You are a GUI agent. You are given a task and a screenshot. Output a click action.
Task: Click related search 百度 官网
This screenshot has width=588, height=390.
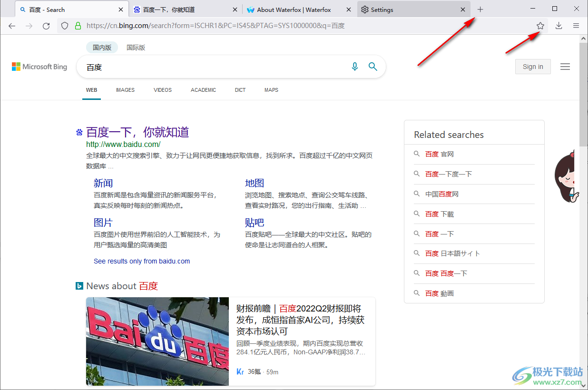[440, 154]
